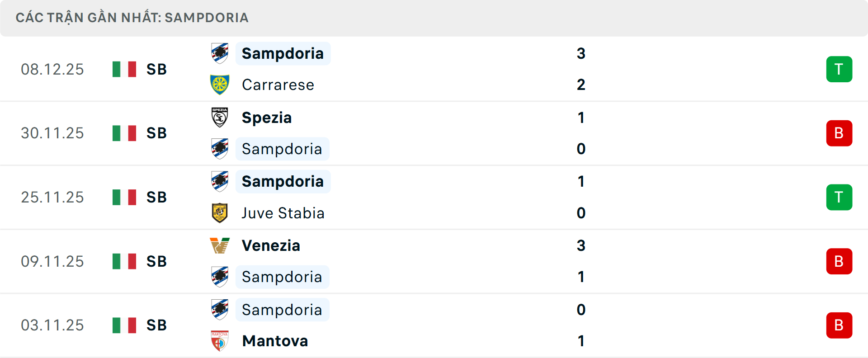Image resolution: width=868 pixels, height=358 pixels.
Task: Select the Juve Stabia team badge
Action: coord(220,213)
